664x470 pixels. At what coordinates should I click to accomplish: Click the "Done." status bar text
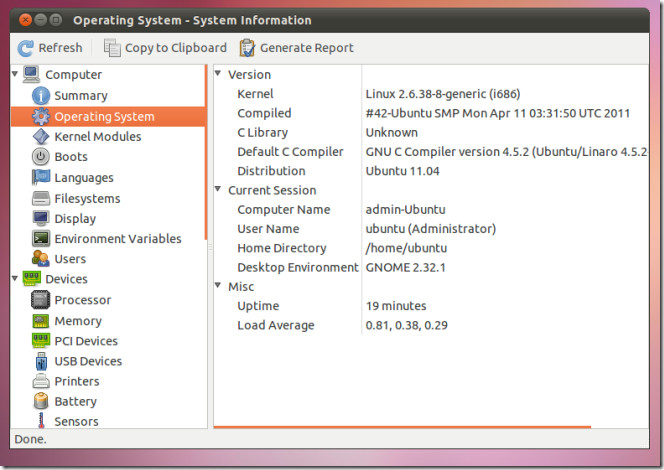click(30, 439)
